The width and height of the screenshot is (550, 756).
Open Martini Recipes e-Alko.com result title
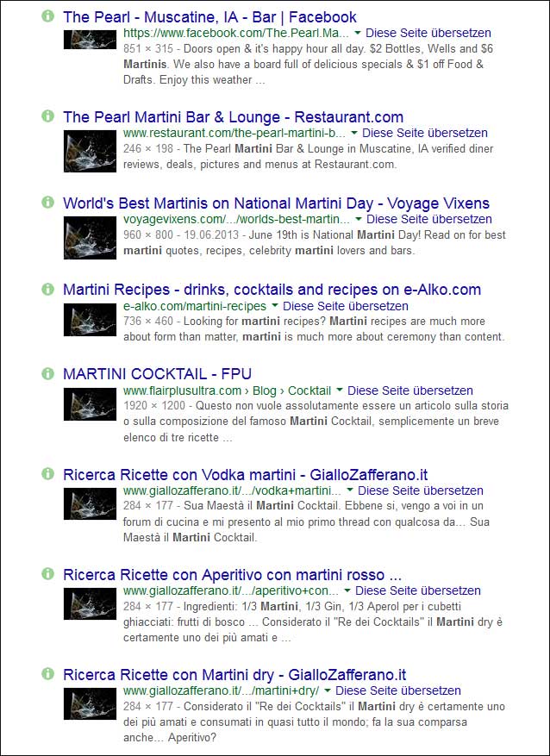click(x=272, y=290)
